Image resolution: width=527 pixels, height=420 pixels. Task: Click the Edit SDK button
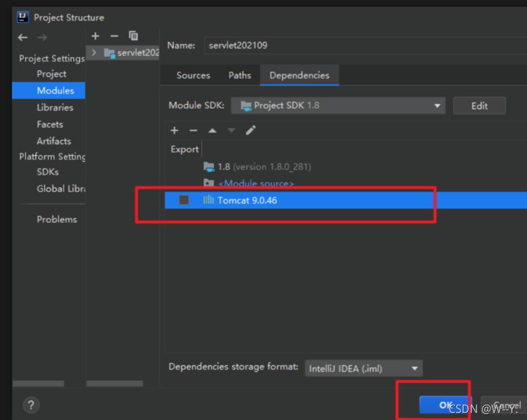(x=479, y=106)
